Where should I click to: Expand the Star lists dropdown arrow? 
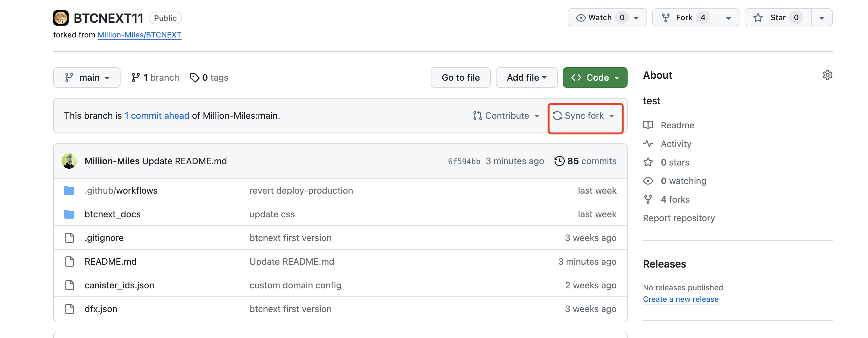[x=822, y=18]
